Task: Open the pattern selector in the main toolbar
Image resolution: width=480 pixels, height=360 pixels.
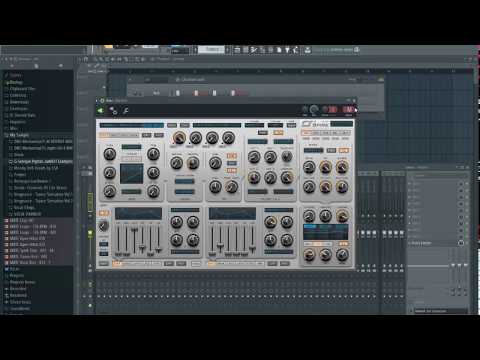Action: (x=211, y=50)
